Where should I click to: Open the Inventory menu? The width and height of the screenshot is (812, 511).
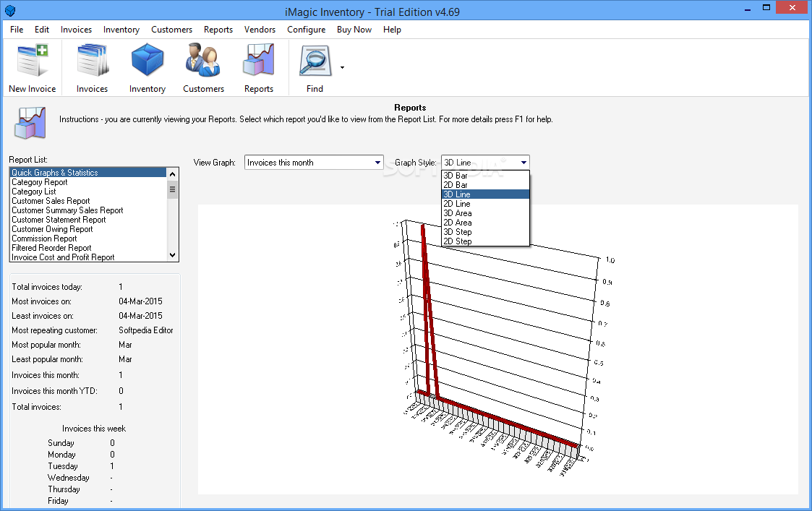pyautogui.click(x=121, y=30)
